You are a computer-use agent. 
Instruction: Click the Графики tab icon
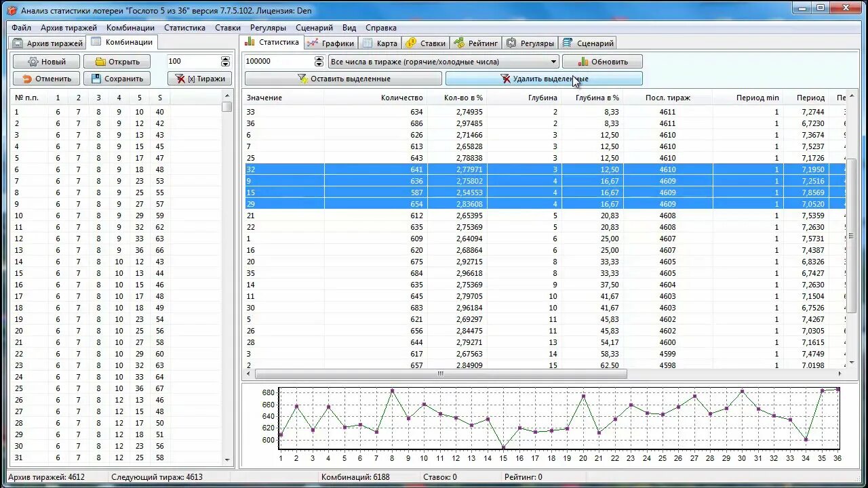click(313, 43)
